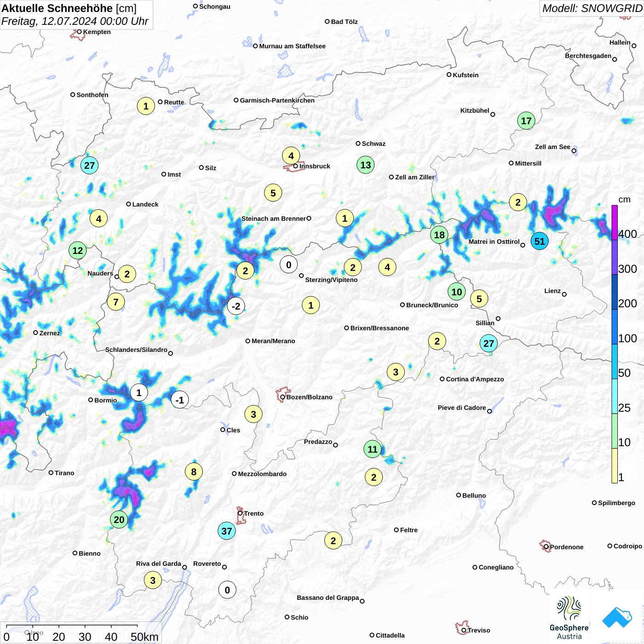Viewport: 644px width, 644px height.
Task: Select the 5 cm station above Sillian
Action: [479, 299]
